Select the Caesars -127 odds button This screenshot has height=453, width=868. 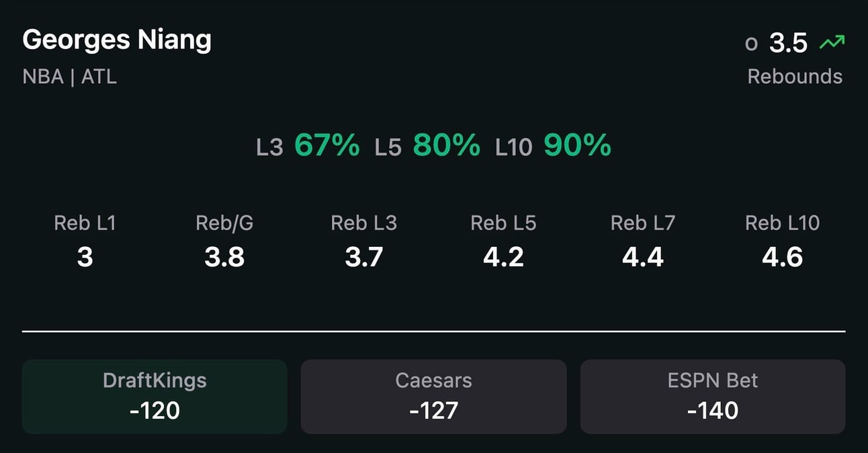[433, 397]
